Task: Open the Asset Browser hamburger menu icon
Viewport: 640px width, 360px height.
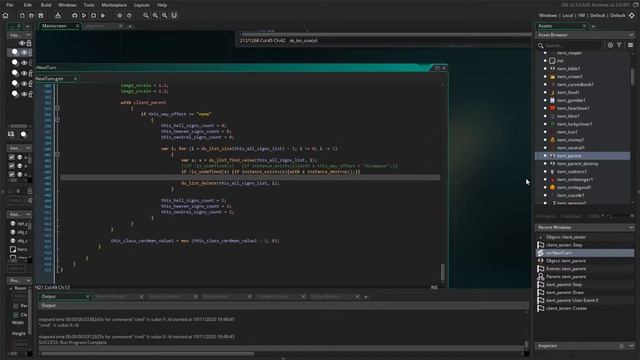Action: [631, 45]
